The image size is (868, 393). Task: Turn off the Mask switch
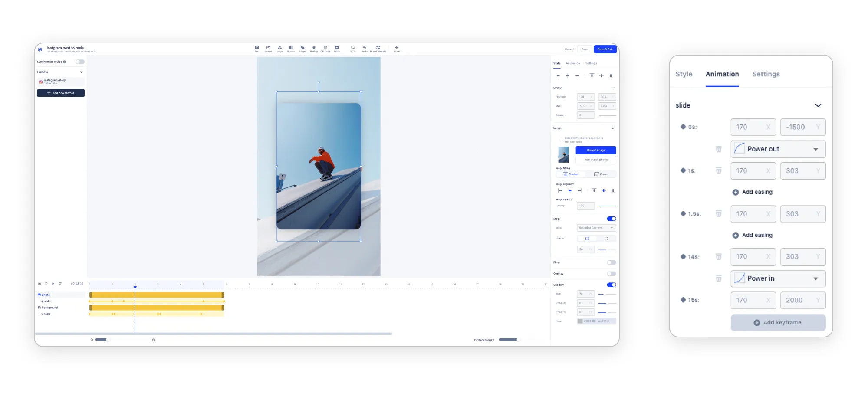612,219
